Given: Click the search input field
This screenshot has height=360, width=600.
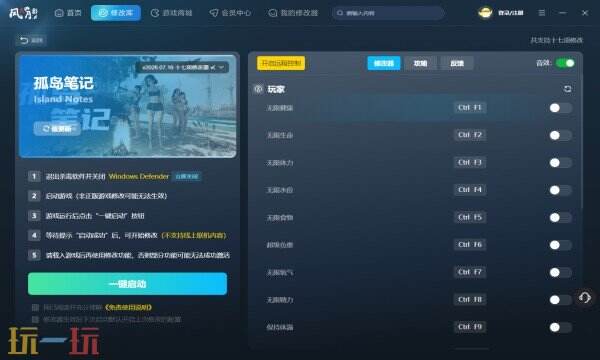Looking at the screenshot, I should click(x=388, y=13).
